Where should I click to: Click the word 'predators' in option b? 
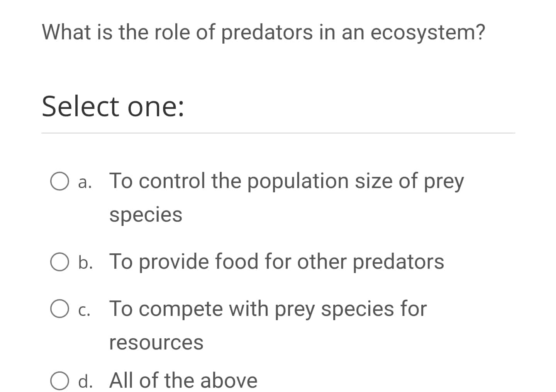tap(398, 262)
